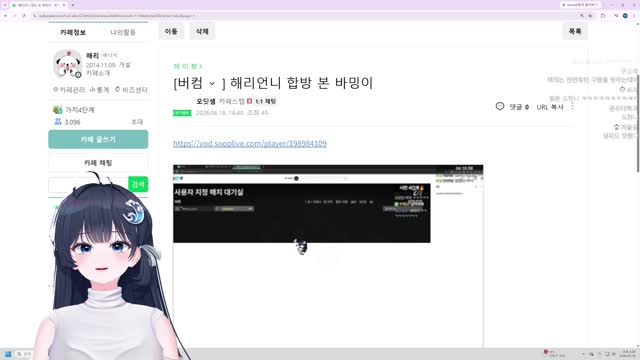
Task: Open 카페 채팅 button
Action: [98, 162]
